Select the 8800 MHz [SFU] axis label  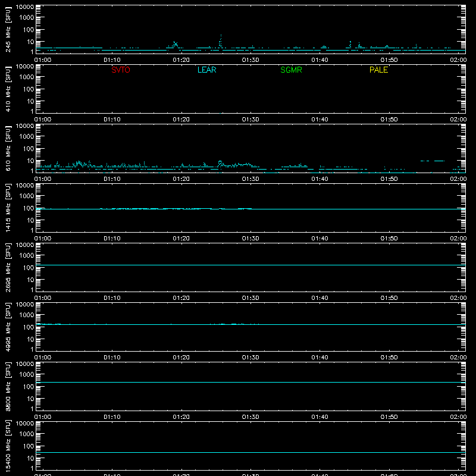[x=8, y=386]
